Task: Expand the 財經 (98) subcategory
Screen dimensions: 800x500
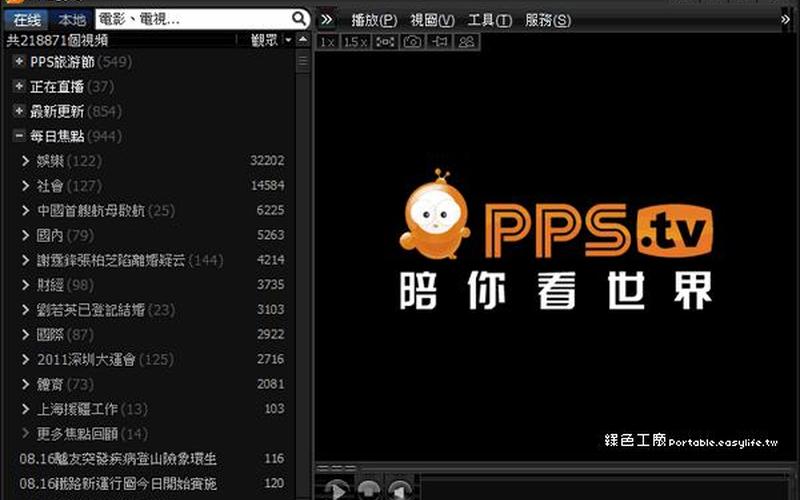Action: coord(26,285)
